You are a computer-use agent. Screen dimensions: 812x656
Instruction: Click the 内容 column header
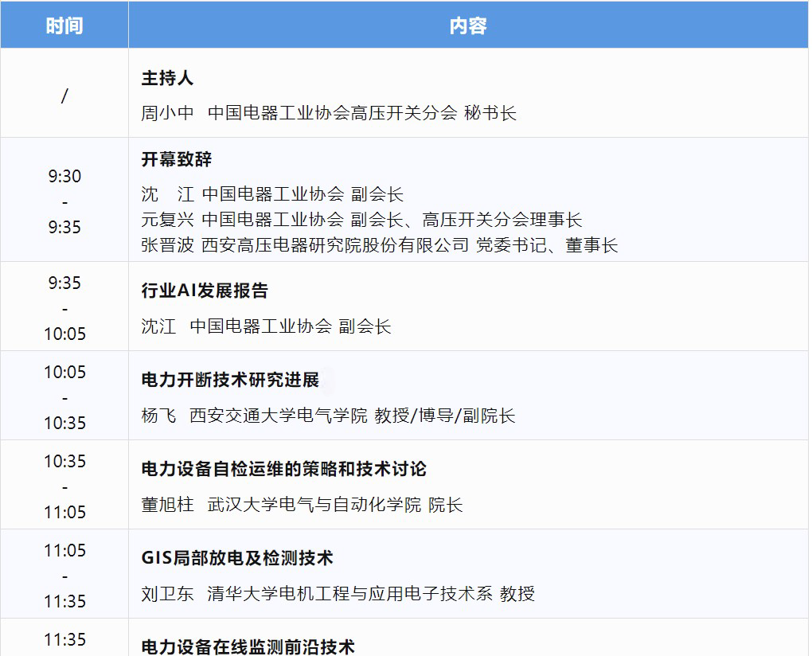(x=467, y=25)
